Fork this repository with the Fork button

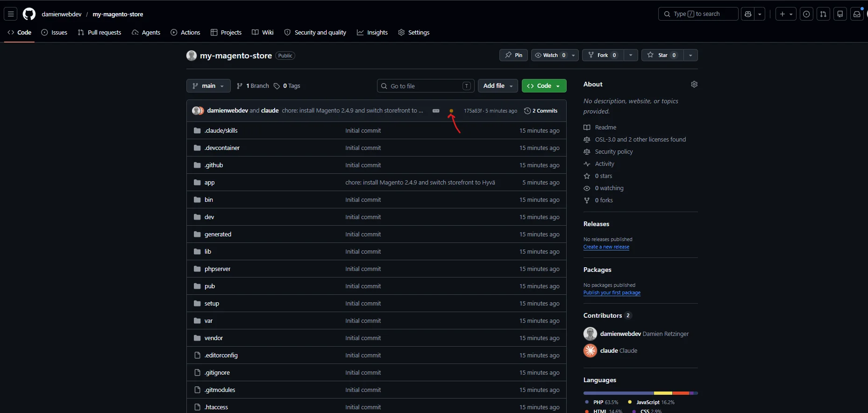pyautogui.click(x=603, y=55)
